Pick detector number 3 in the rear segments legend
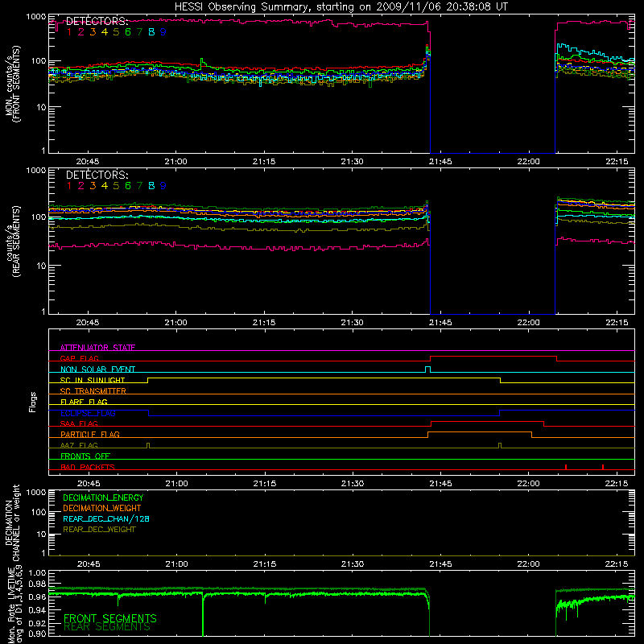644x644 pixels. tap(93, 186)
